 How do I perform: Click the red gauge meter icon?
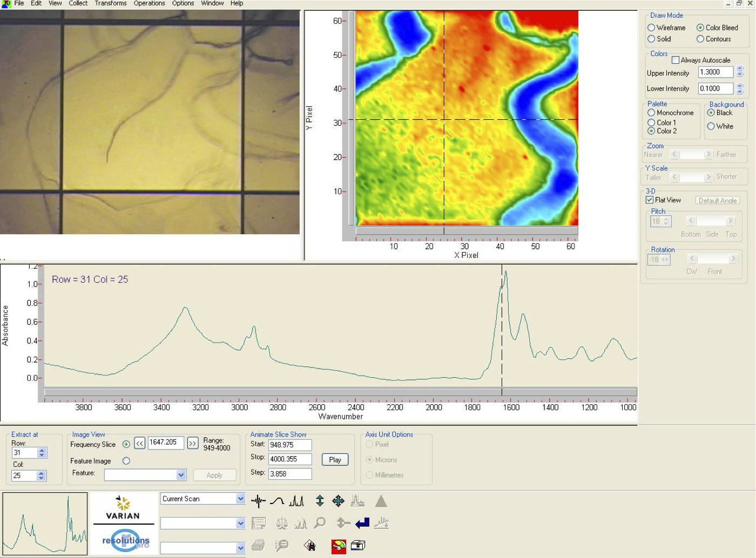point(339,546)
